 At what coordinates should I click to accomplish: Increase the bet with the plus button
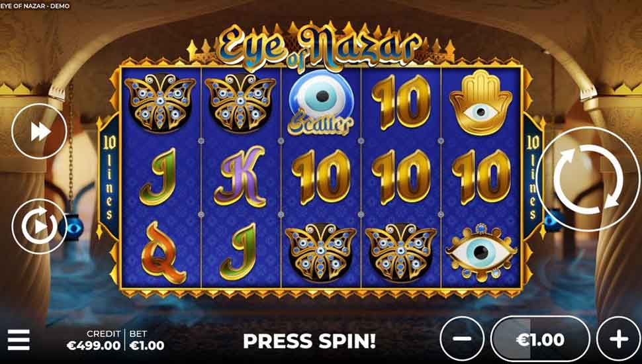click(x=619, y=339)
